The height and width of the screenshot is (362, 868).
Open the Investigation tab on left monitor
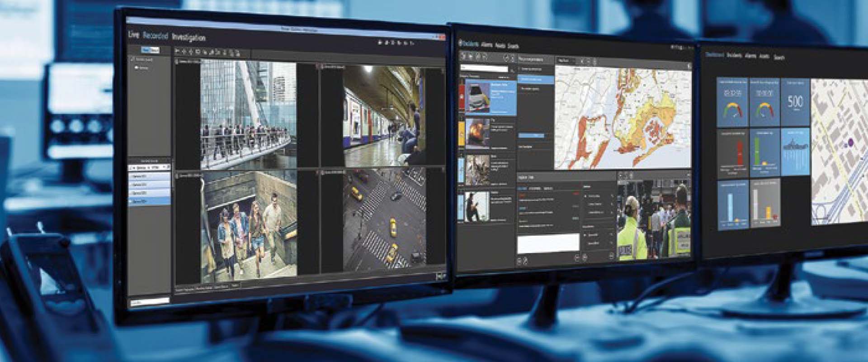[189, 37]
